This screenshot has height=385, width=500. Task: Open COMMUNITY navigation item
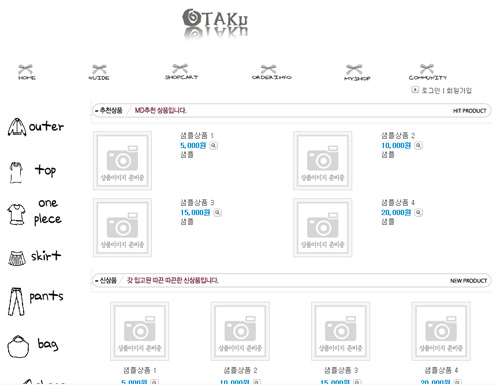[428, 72]
